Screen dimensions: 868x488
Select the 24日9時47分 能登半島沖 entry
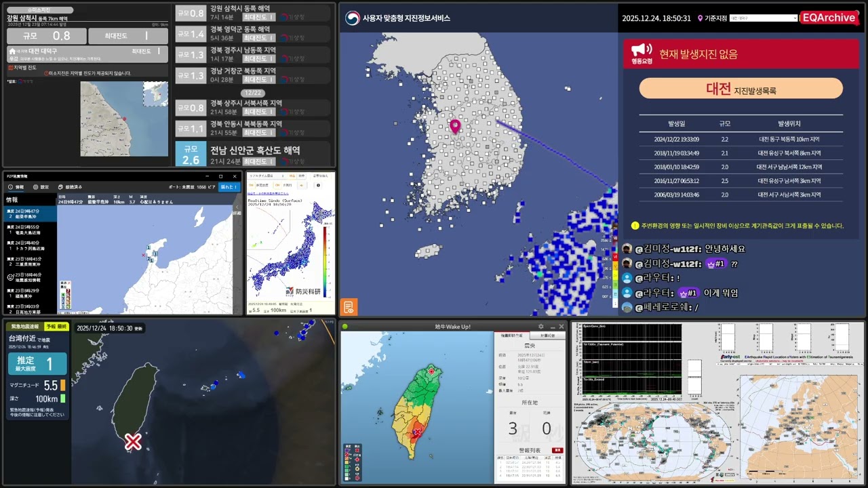[x=31, y=213]
